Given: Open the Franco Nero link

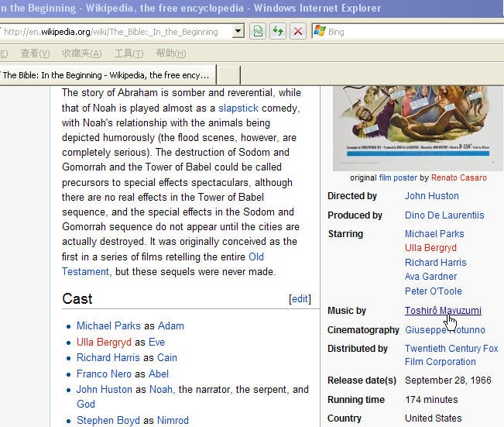Looking at the screenshot, I should click(104, 374).
